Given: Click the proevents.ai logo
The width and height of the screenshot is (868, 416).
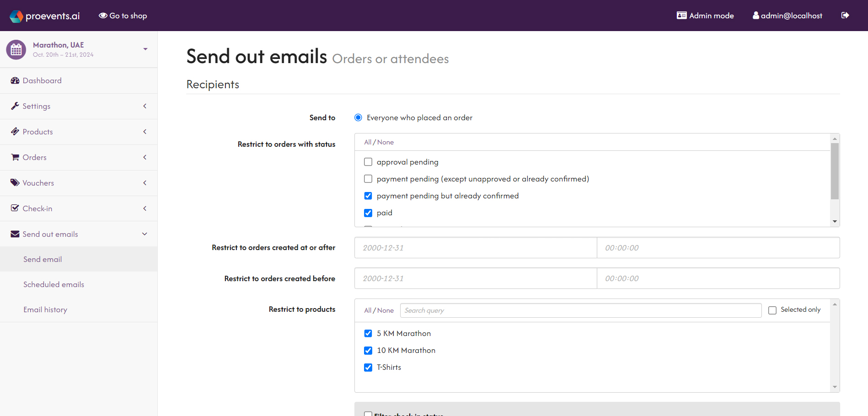Looking at the screenshot, I should pyautogui.click(x=44, y=15).
